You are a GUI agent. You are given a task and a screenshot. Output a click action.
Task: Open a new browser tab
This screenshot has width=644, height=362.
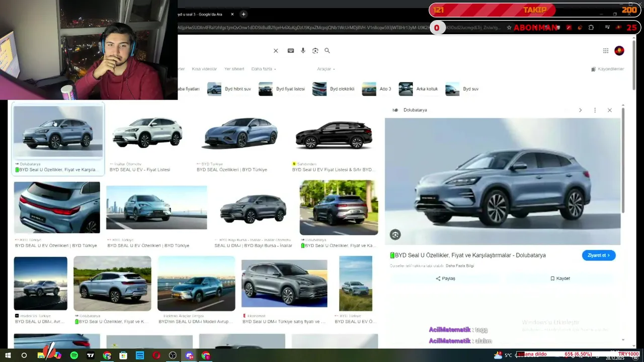[x=244, y=14]
